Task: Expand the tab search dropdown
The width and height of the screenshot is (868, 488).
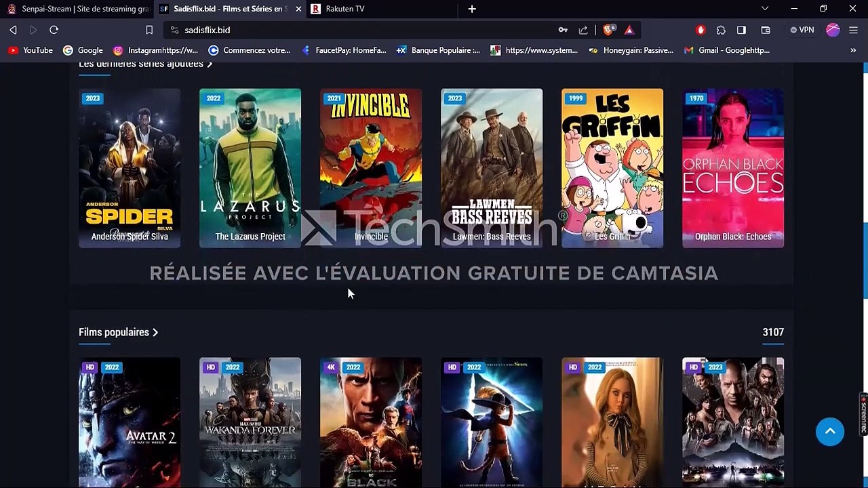Action: click(x=765, y=9)
